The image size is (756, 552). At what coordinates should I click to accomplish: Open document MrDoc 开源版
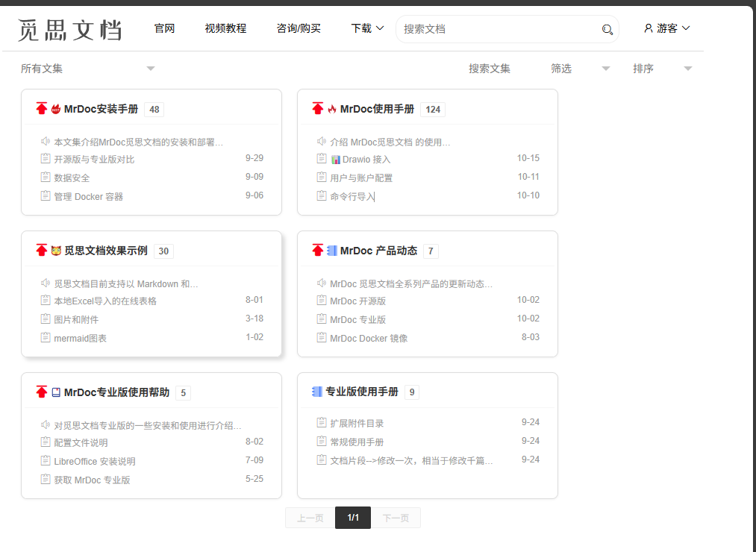pos(357,301)
